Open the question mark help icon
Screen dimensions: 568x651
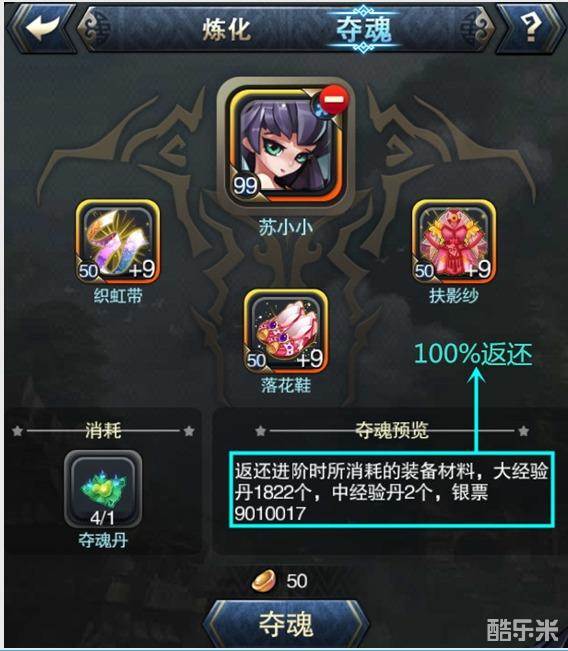coord(531,27)
